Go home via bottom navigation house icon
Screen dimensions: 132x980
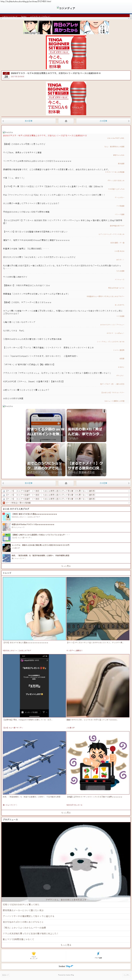(66, 483)
